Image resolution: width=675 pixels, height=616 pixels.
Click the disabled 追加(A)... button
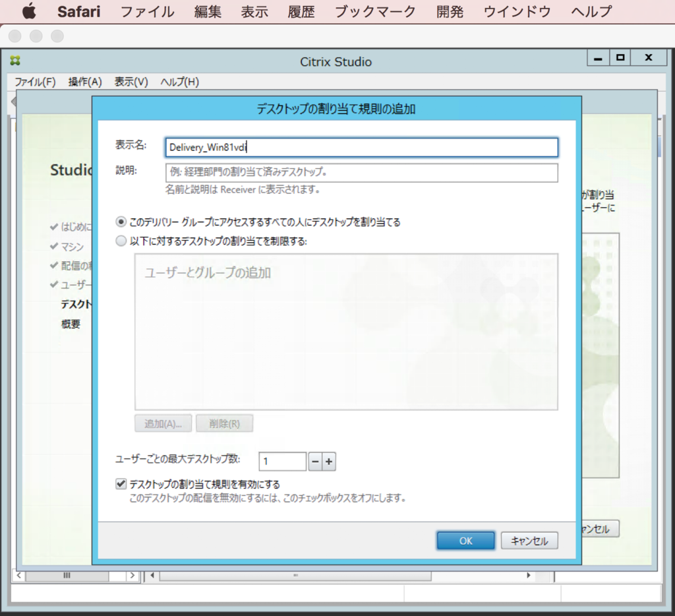coord(163,423)
